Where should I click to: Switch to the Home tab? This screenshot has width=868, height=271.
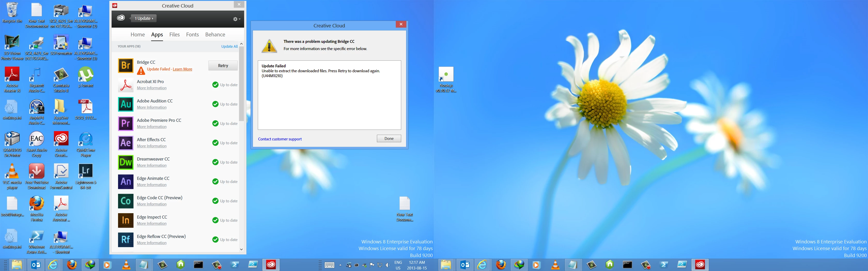137,34
